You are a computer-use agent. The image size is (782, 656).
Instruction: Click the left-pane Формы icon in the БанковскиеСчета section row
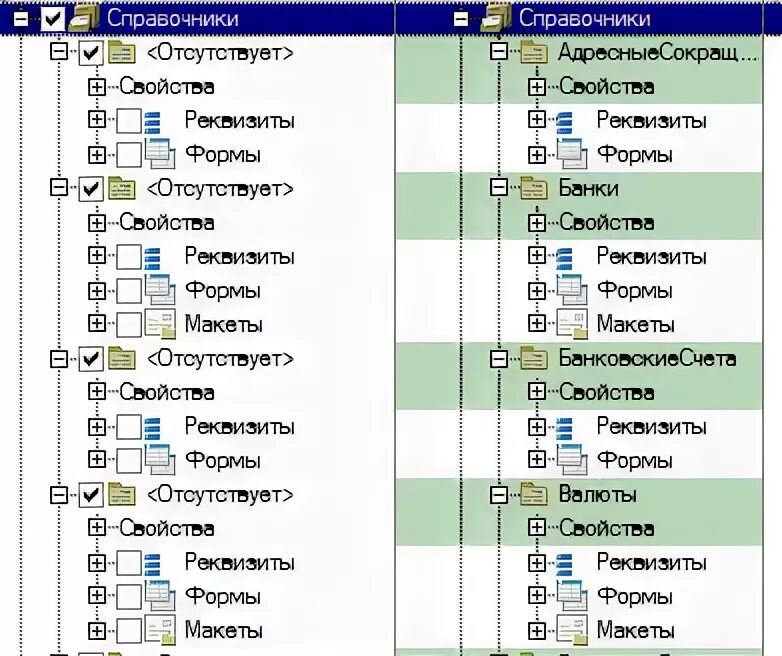click(x=160, y=460)
